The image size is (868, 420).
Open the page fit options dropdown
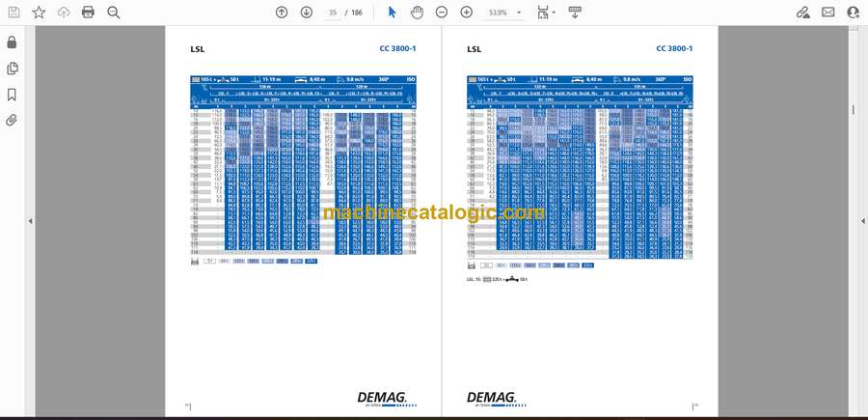pyautogui.click(x=547, y=13)
